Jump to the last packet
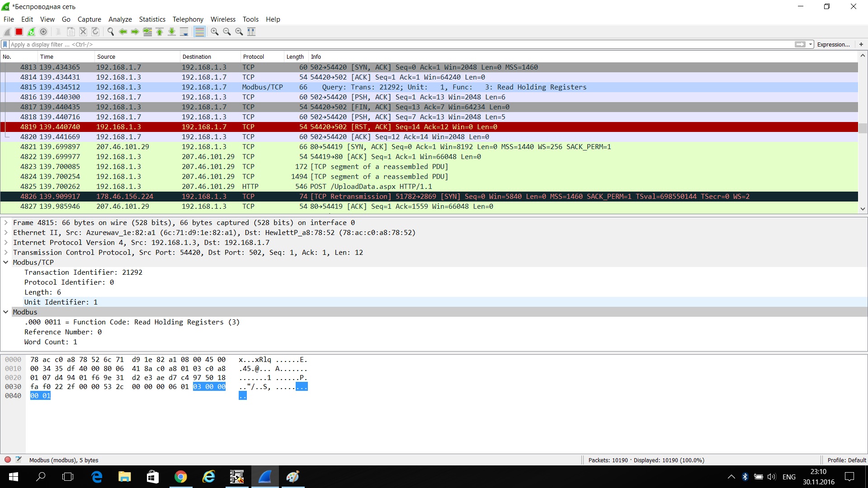Viewport: 868px width, 488px height. tap(172, 32)
